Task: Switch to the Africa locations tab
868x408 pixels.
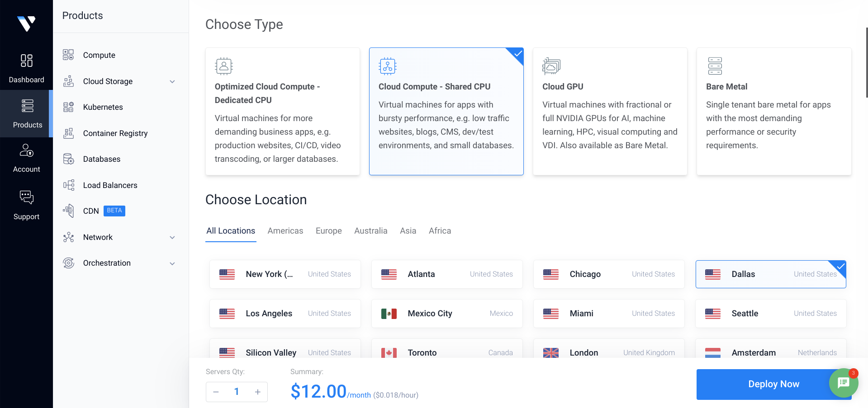Action: click(440, 231)
